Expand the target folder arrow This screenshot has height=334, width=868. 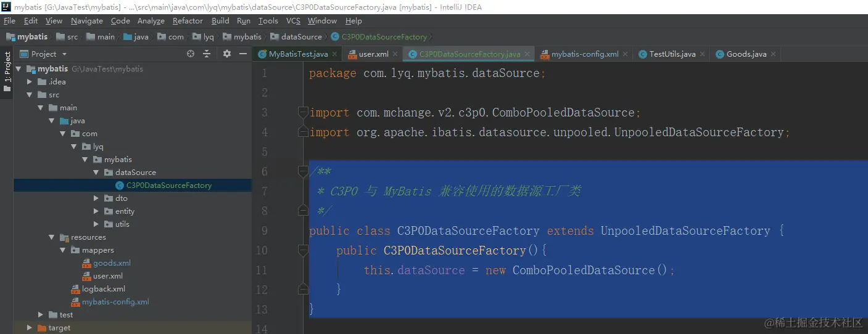[x=29, y=328]
